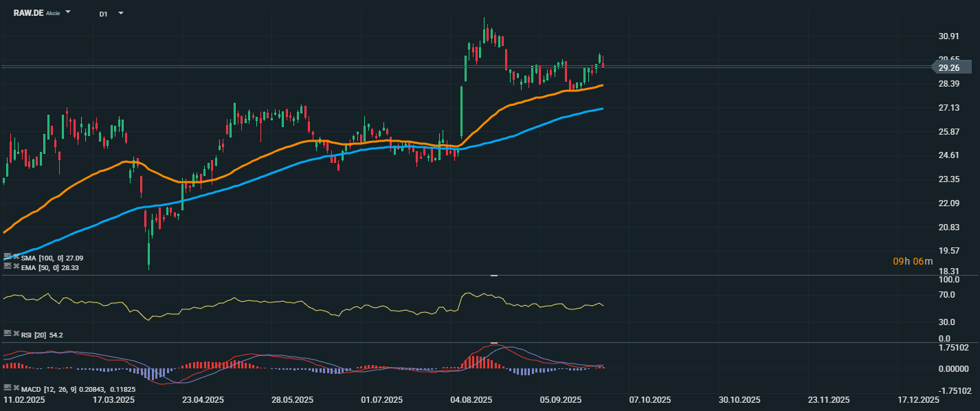Click the 07.10.2025 date on time axis
980x411 pixels.
(650, 400)
